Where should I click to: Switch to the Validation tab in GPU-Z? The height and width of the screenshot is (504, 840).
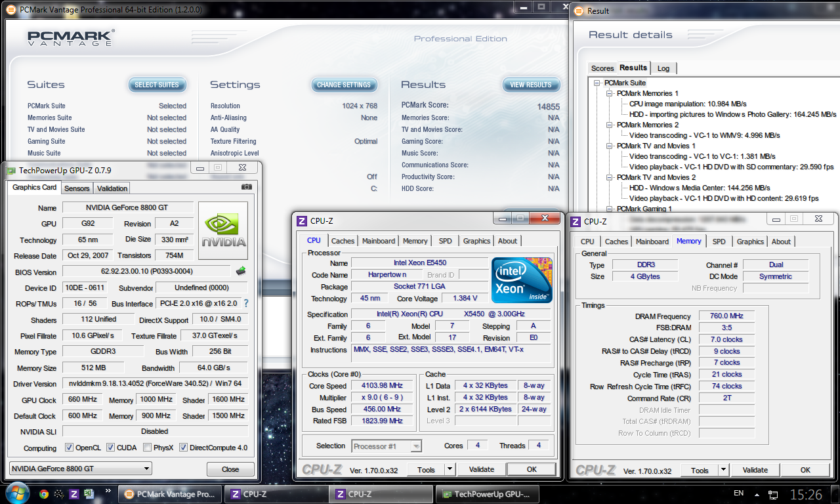112,188
